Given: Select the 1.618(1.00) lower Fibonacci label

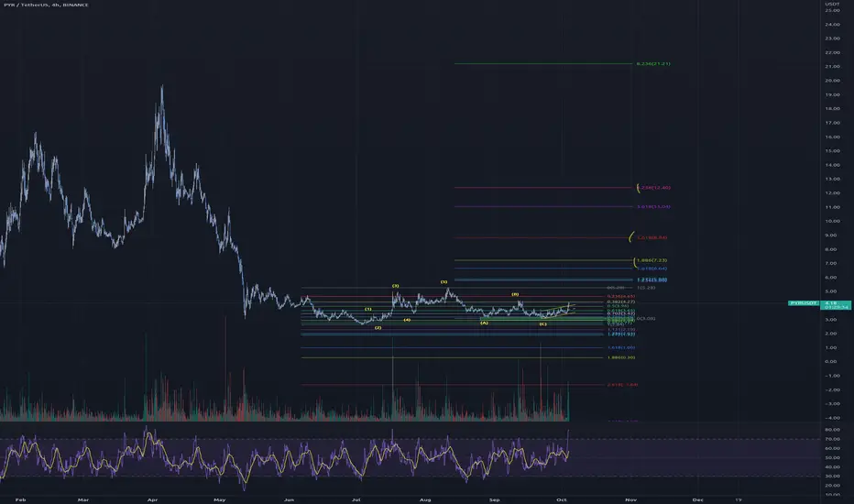Looking at the screenshot, I should (621, 347).
